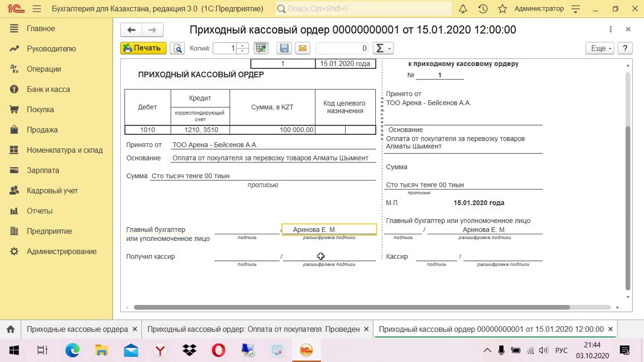This screenshot has width=644, height=362.
Task: Click the yellow Печать button
Action: [143, 48]
